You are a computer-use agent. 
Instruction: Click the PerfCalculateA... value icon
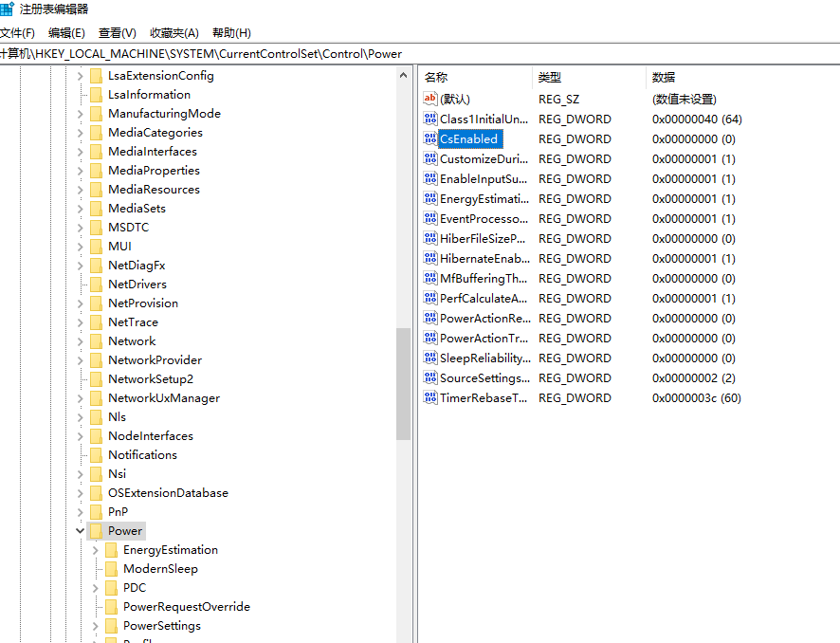click(430, 298)
